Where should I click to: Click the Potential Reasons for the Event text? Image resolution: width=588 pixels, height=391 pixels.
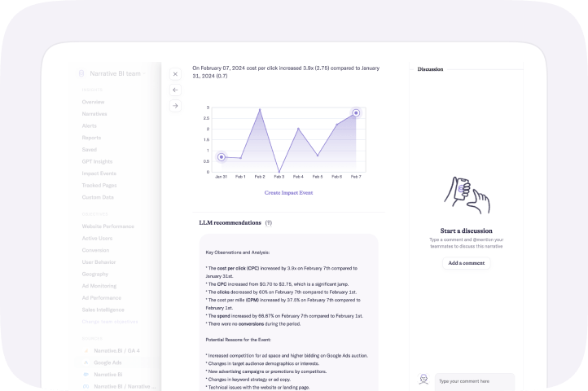click(x=238, y=340)
